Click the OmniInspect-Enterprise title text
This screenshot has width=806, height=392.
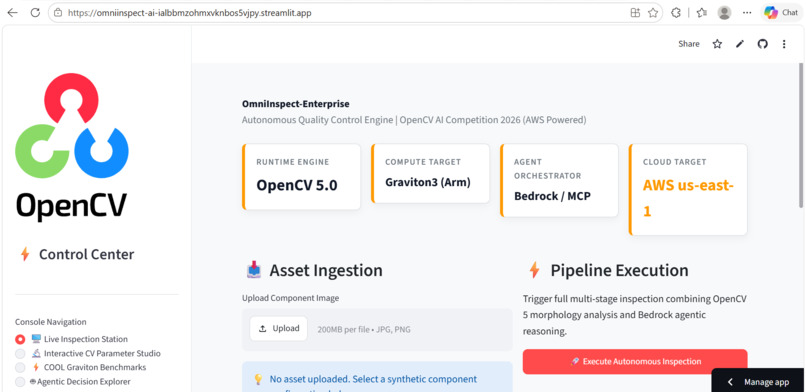296,104
